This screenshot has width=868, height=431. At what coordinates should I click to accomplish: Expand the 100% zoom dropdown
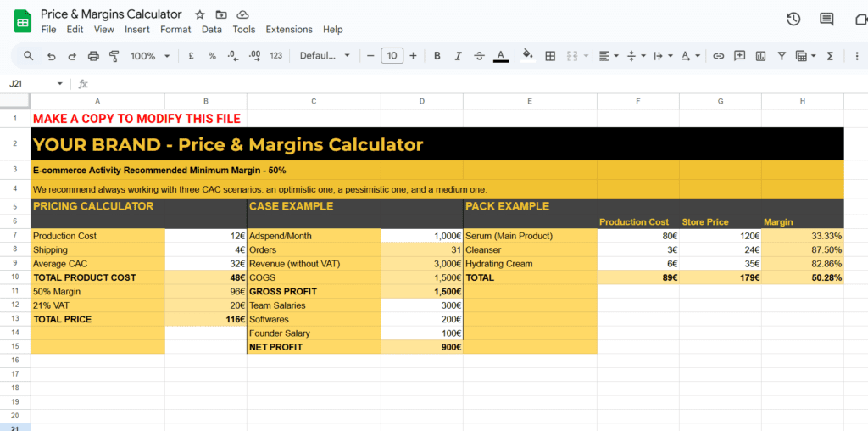click(x=150, y=56)
